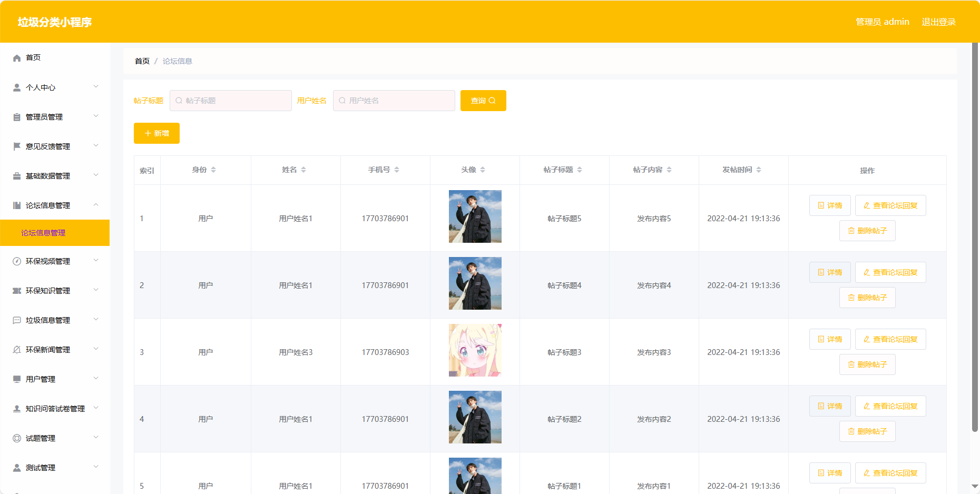The image size is (980, 494).
Task: Click 删除帖子 for 帖子标题3 row
Action: click(x=867, y=364)
